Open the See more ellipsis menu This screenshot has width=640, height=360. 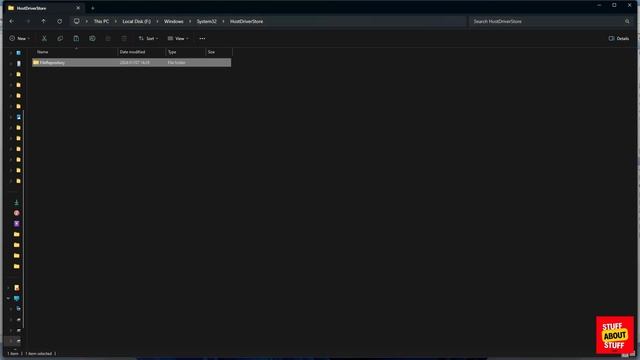click(x=202, y=38)
